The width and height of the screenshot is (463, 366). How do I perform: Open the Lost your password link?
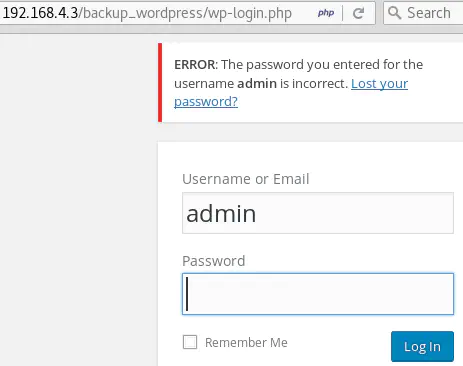pyautogui.click(x=291, y=93)
